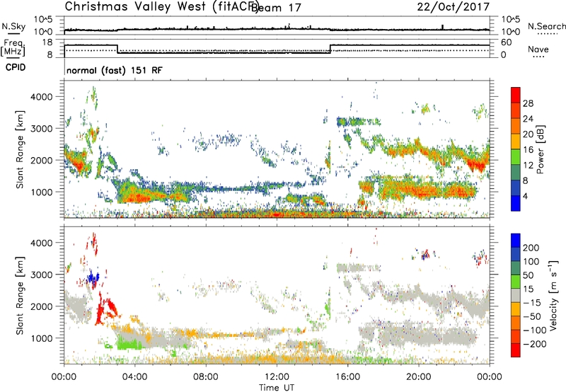Click the title 'Christmas Valley West (fitACF)'

coord(161,6)
